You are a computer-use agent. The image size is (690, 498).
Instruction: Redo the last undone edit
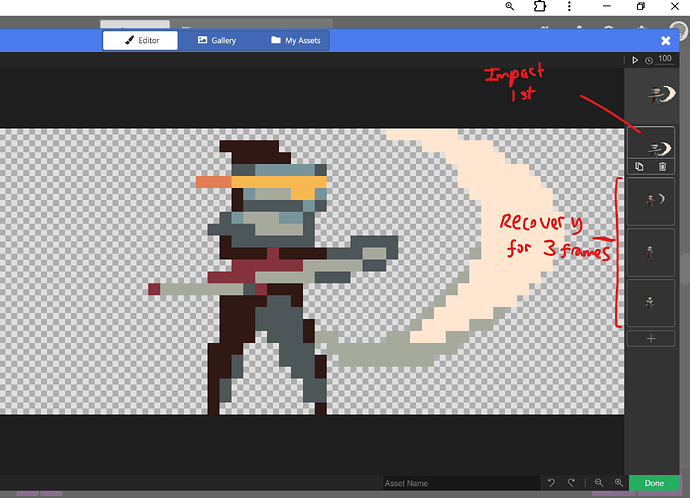click(571, 483)
